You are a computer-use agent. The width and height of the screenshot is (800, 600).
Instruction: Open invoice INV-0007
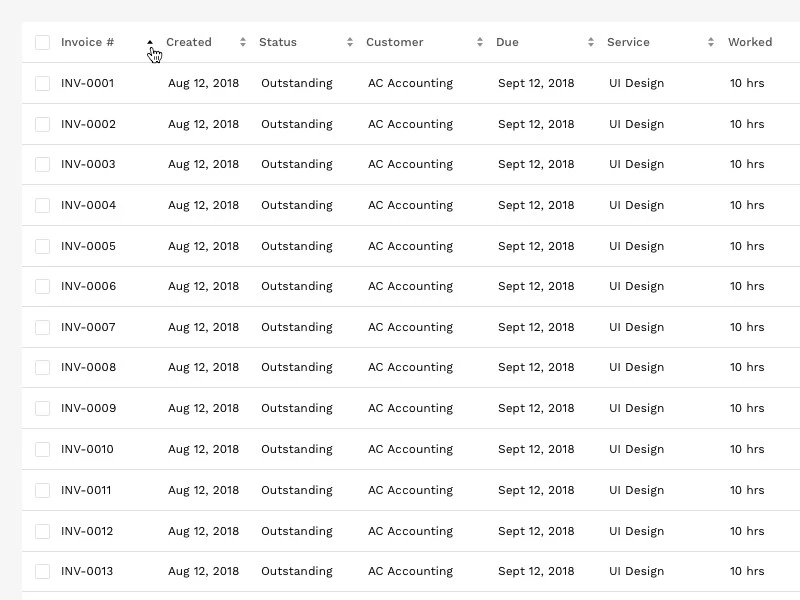(x=88, y=327)
